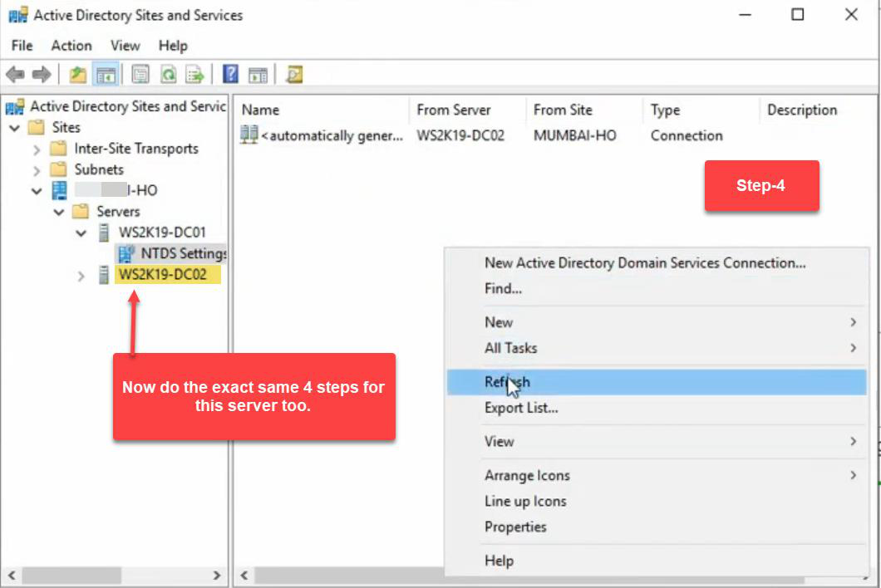The height and width of the screenshot is (588, 881).
Task: Click the Refresh toolbar icon
Action: tap(168, 74)
